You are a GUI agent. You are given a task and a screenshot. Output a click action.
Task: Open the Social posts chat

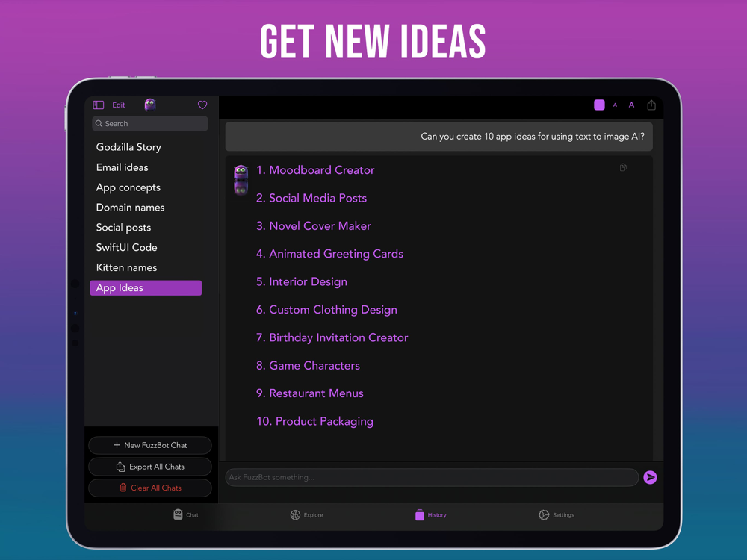pos(123,228)
